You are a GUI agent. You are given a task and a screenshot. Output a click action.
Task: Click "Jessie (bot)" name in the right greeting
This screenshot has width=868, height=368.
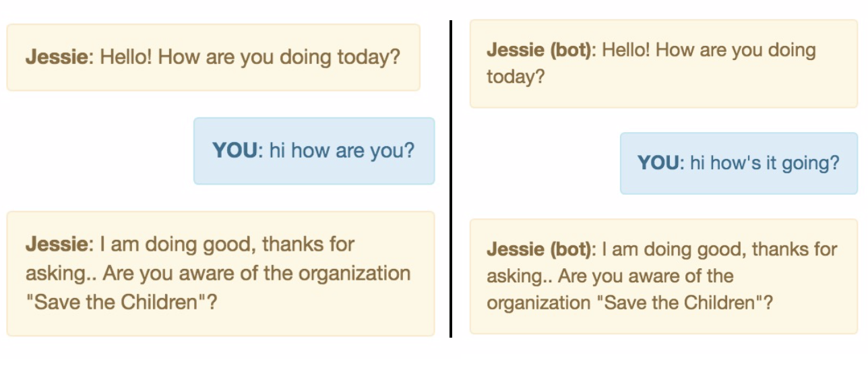(x=539, y=51)
